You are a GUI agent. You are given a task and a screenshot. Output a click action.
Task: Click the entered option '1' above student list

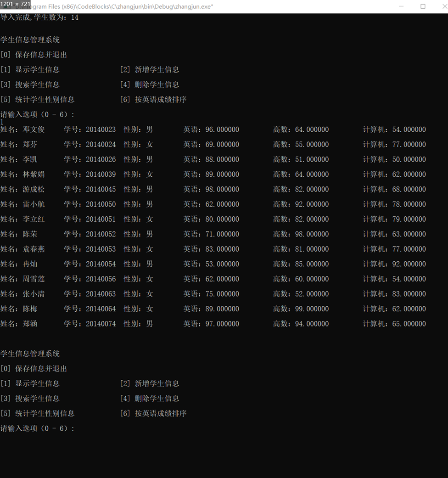pos(2,122)
